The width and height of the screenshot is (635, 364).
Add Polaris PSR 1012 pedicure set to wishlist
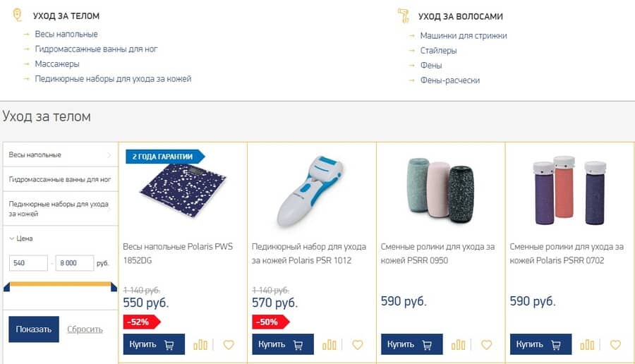358,345
